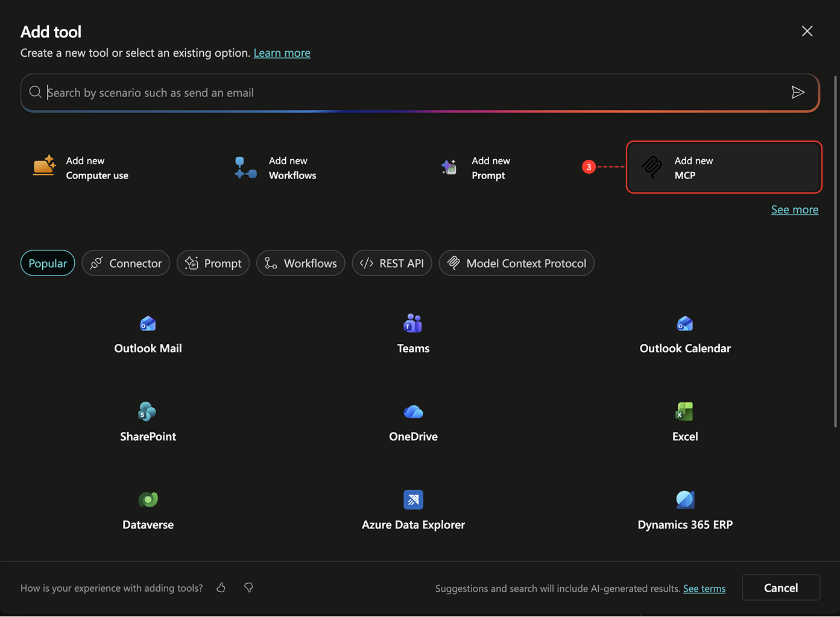The height and width of the screenshot is (617, 840).
Task: Click the dialog's vertical scrollbar
Action: [835, 252]
